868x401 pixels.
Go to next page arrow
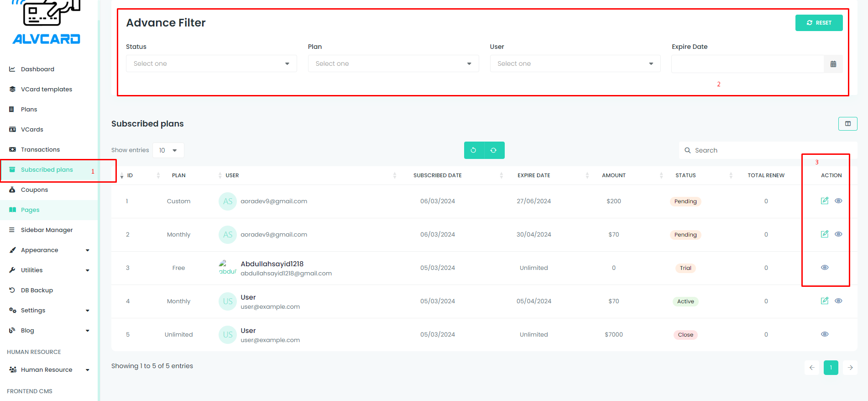(850, 368)
